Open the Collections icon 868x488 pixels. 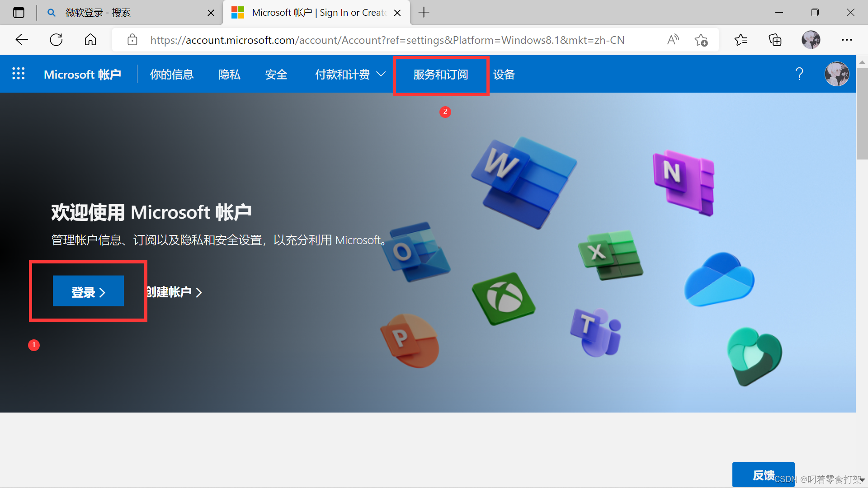tap(775, 40)
